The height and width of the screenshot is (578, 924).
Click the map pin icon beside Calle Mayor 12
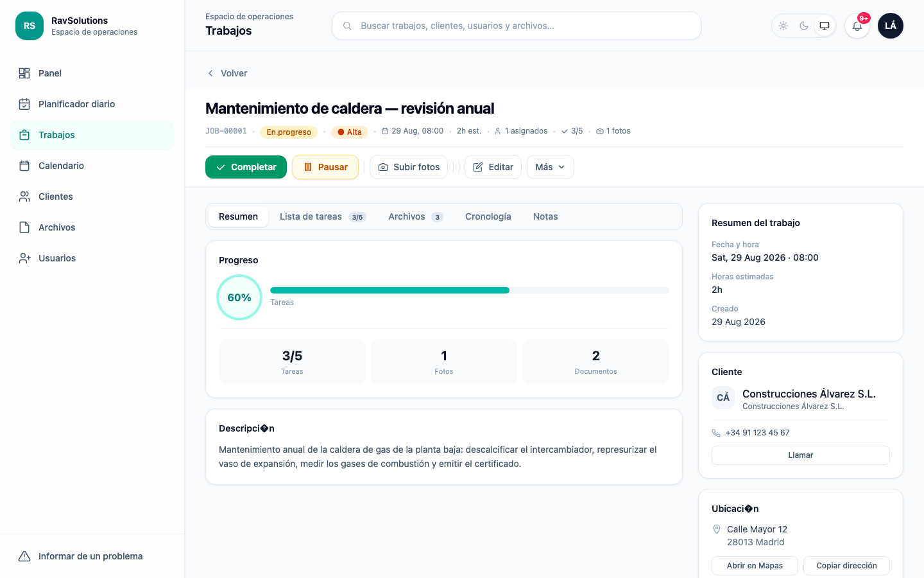717,529
